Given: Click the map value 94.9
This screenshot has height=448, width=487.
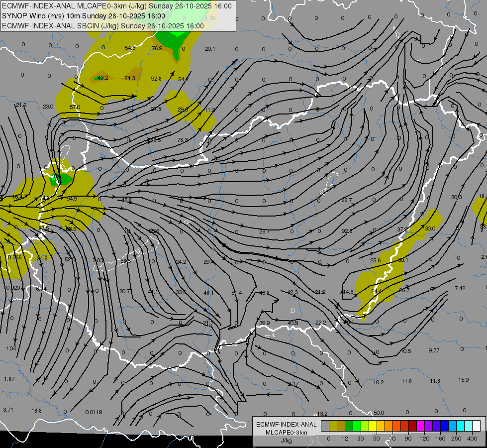Looking at the screenshot, I should pyautogui.click(x=72, y=199).
